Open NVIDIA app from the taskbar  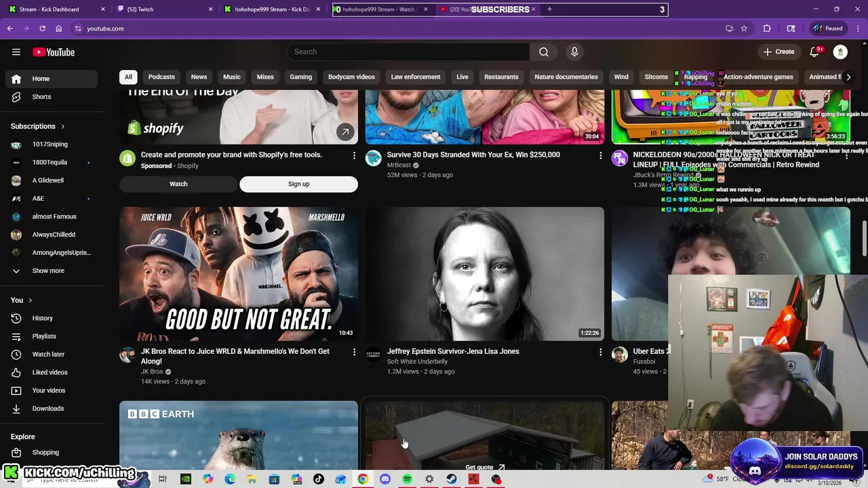point(185,479)
